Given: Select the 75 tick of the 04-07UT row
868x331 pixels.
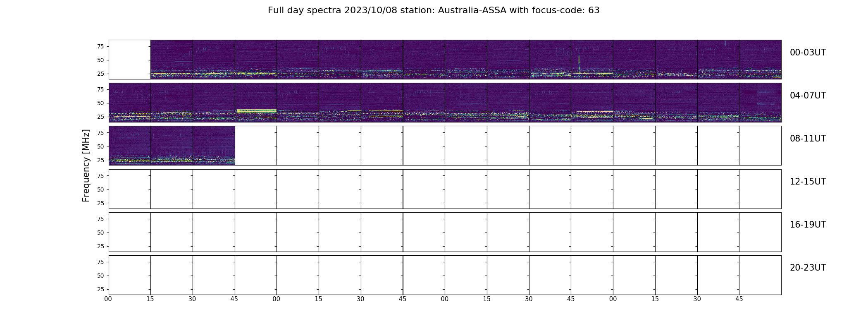Looking at the screenshot, I should [100, 89].
